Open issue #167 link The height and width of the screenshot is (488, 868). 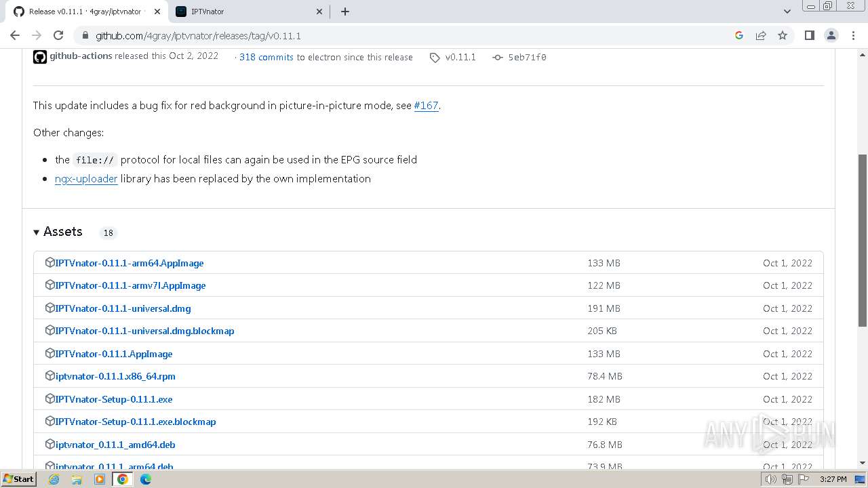tap(427, 106)
